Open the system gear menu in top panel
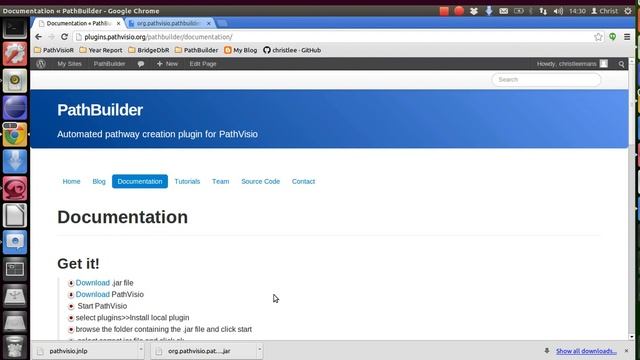Viewport: 640px width, 360px height. [628, 11]
